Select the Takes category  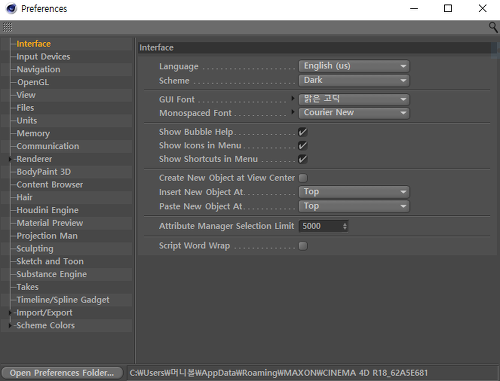click(x=27, y=287)
